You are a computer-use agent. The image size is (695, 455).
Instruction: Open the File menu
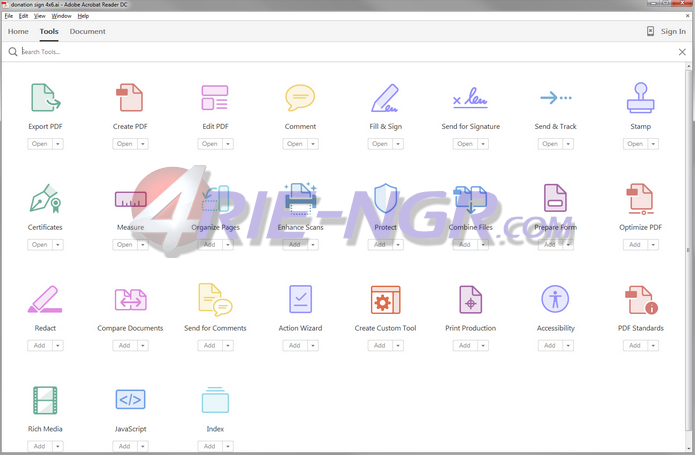tap(8, 16)
